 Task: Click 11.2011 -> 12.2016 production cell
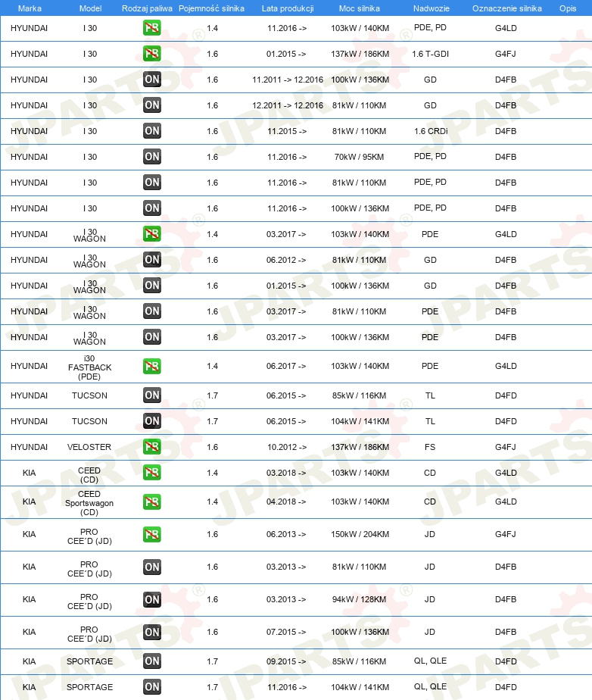tap(288, 80)
